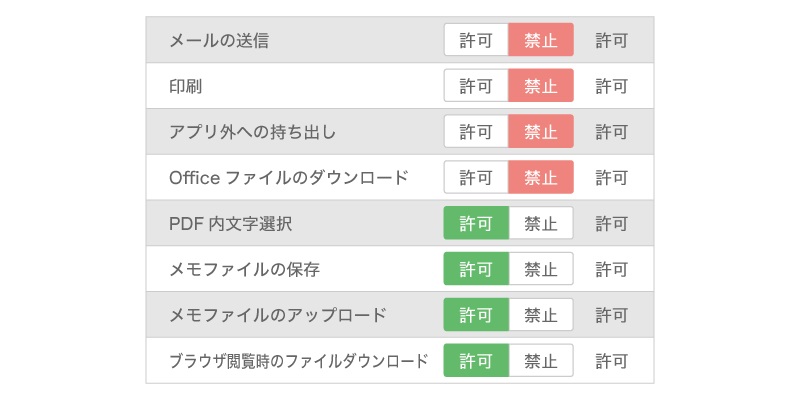Select 禁止 for Office ファイルのダウンロード
Image resolution: width=800 pixels, height=400 pixels.
coord(541,178)
